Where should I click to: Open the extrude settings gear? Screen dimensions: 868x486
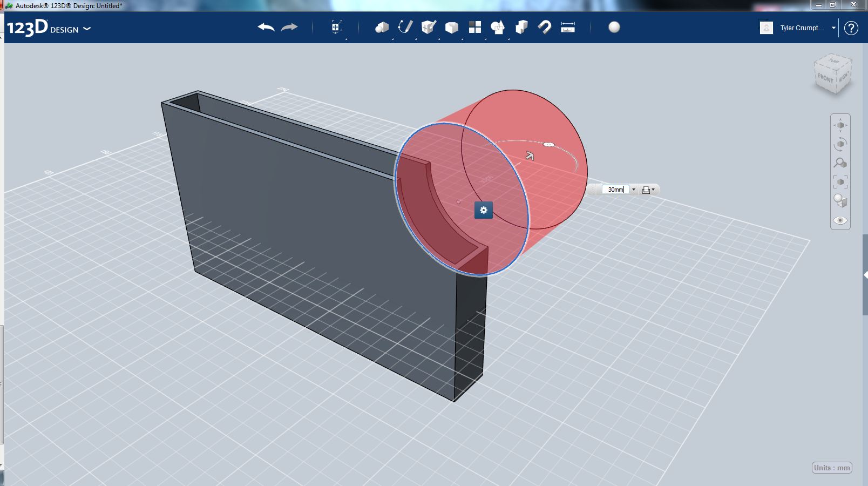pyautogui.click(x=484, y=210)
